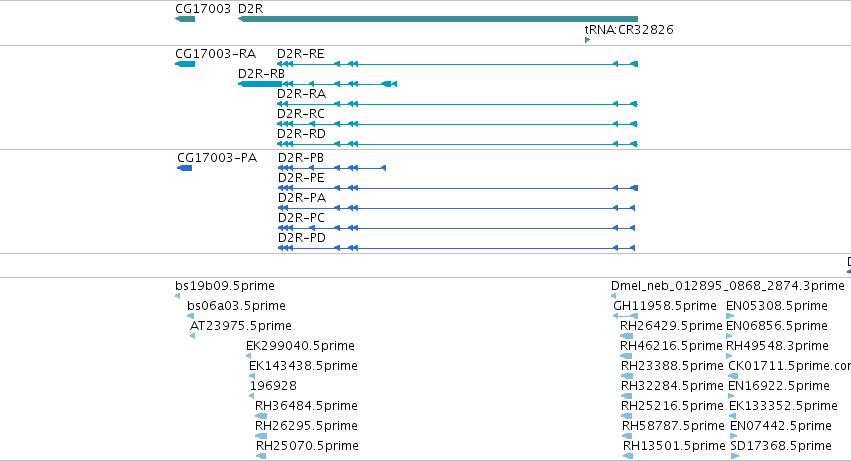Click the RH36484.5prime EST glyph
Screen dimensions: 851x461
click(x=261, y=416)
